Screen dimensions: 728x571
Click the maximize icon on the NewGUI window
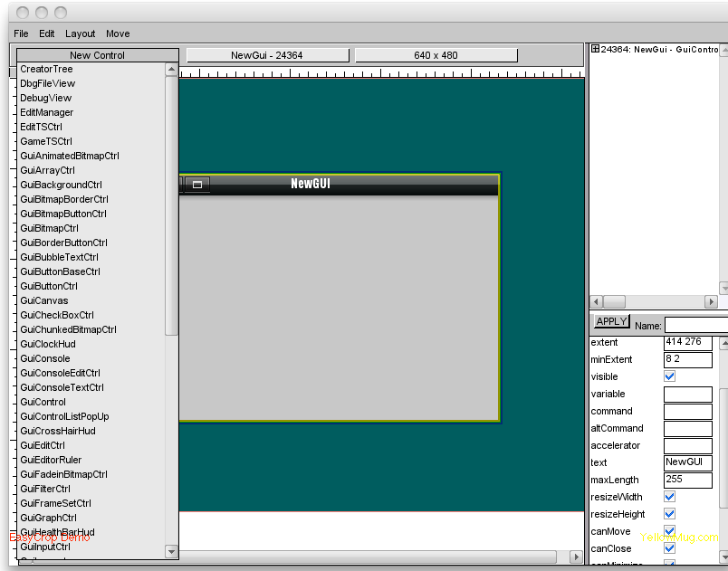pos(196,185)
